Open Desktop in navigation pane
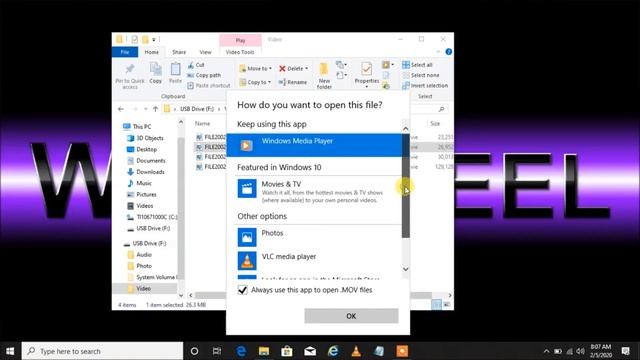 pyautogui.click(x=142, y=149)
